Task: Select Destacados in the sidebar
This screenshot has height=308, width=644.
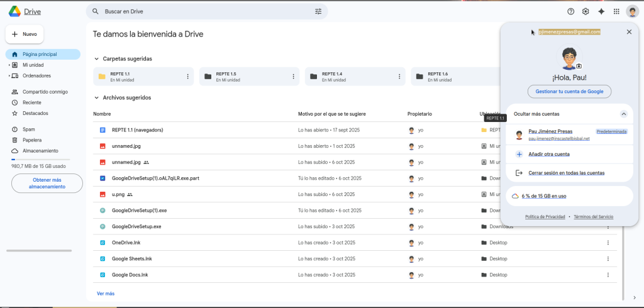Action: [35, 113]
